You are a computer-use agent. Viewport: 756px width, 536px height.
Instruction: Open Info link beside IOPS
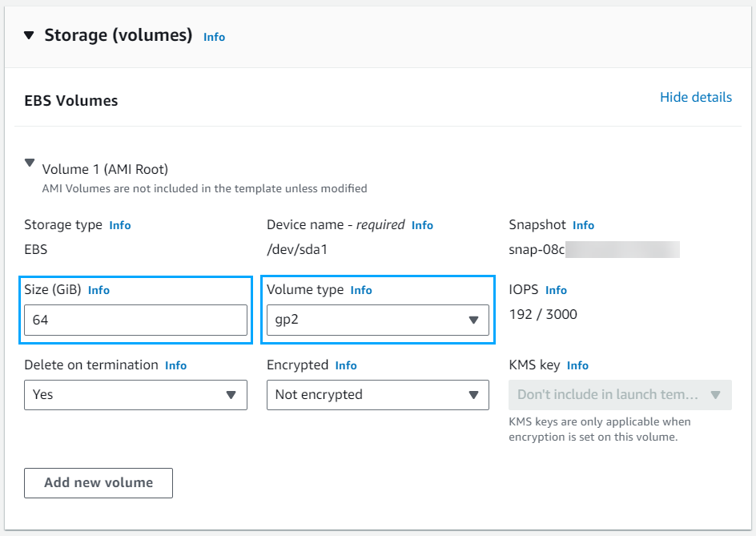point(556,290)
